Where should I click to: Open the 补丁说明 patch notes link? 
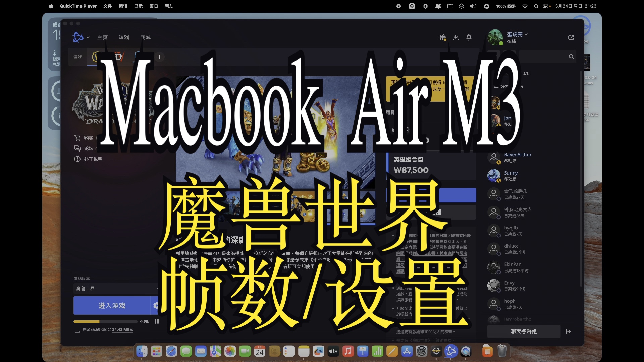coord(88,159)
